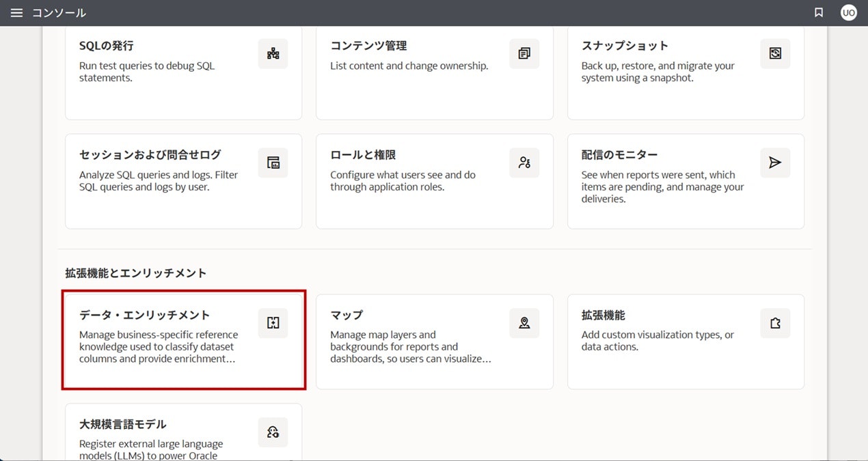The height and width of the screenshot is (461, 868).
Task: Click text 'Add custom visualization types, or data actions.'
Action: tap(657, 341)
